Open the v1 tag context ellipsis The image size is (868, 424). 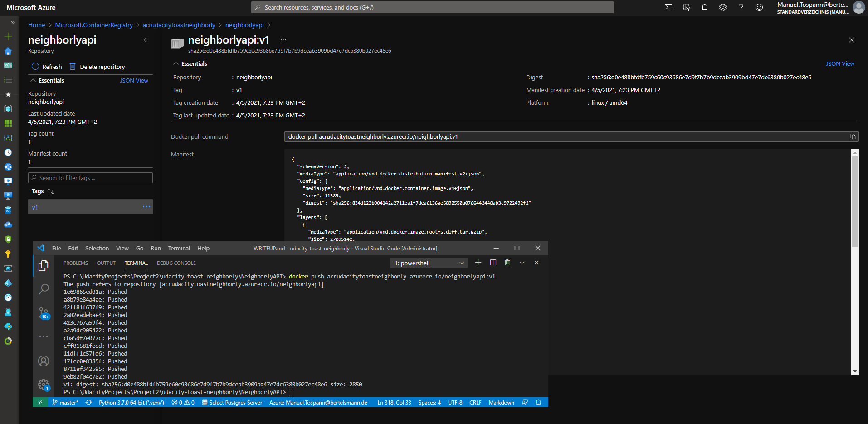(x=146, y=207)
